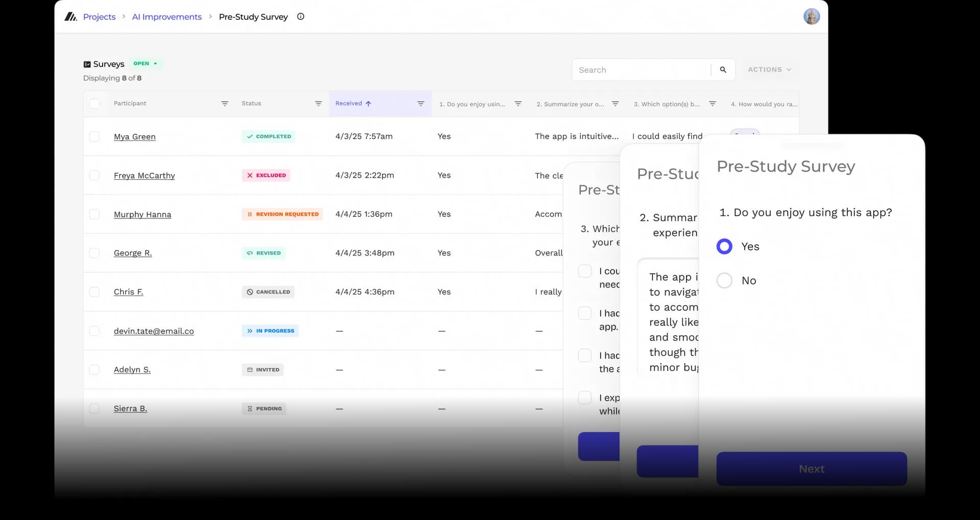The image size is (980, 520).
Task: Toggle the Received sort arrow
Action: [369, 104]
